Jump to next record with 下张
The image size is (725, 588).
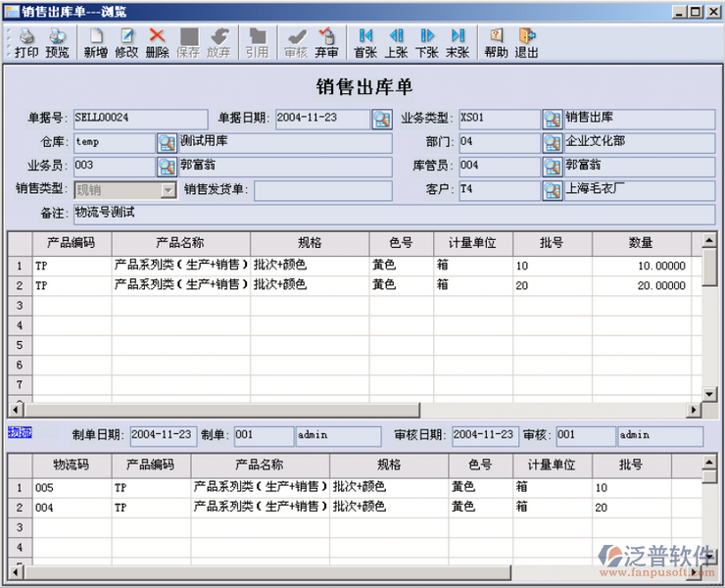click(x=427, y=43)
